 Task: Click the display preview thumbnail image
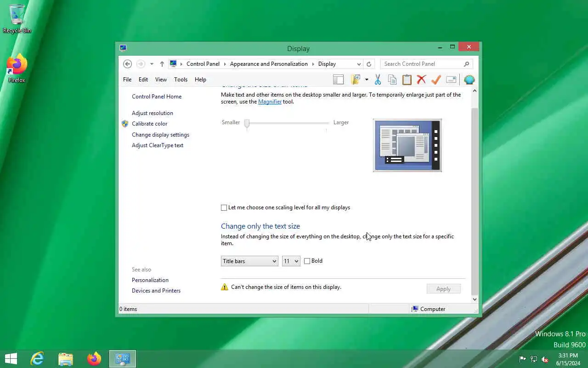[407, 145]
